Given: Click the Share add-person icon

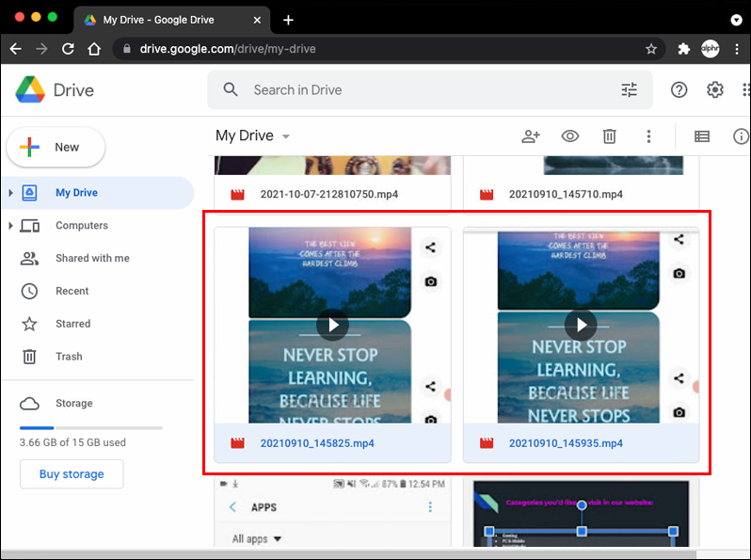Looking at the screenshot, I should [x=531, y=136].
